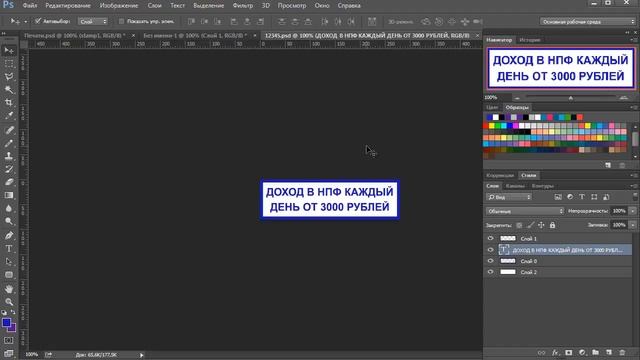The image size is (640, 360).
Task: Select the Rectangle shape tool
Action: coord(9,275)
